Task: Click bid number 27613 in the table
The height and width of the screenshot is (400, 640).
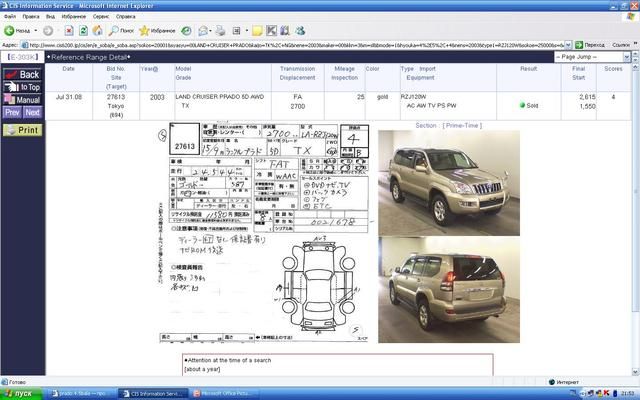Action: (116, 97)
